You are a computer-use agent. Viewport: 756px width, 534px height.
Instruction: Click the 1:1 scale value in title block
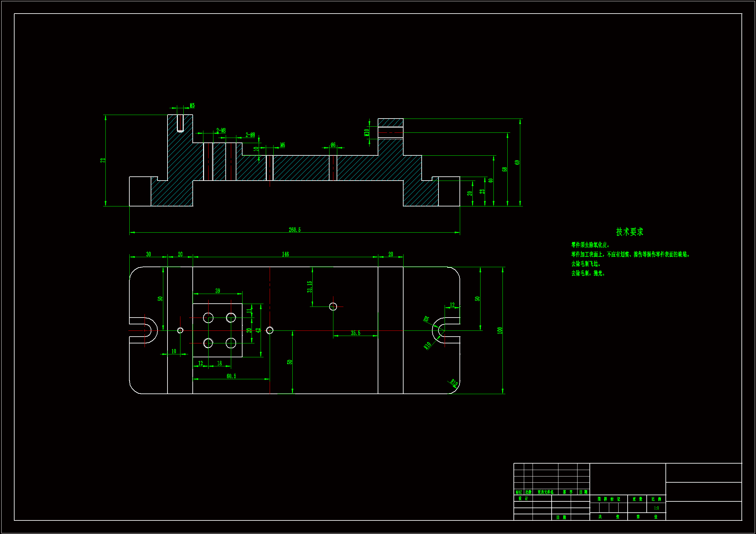pos(656,508)
